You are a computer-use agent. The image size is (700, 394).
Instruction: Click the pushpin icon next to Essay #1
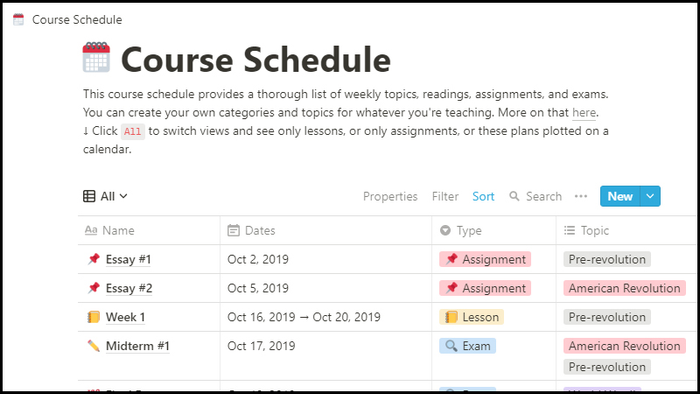94,259
